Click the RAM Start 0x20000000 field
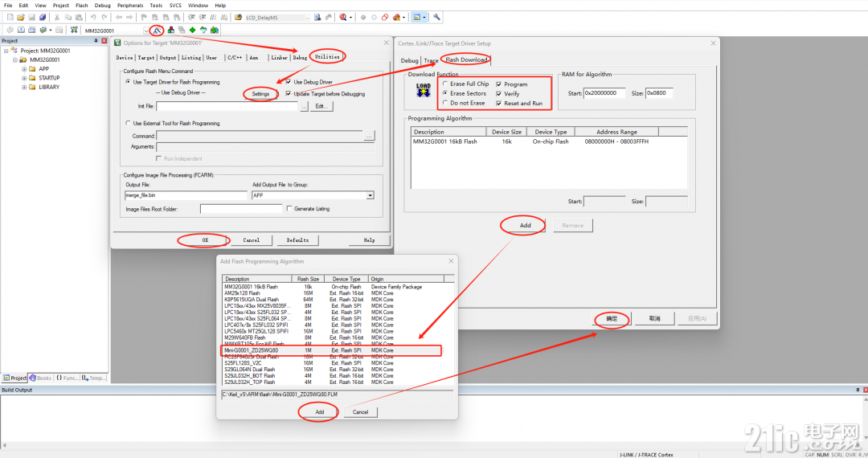Screen dimensions: 868x458 tap(604, 93)
